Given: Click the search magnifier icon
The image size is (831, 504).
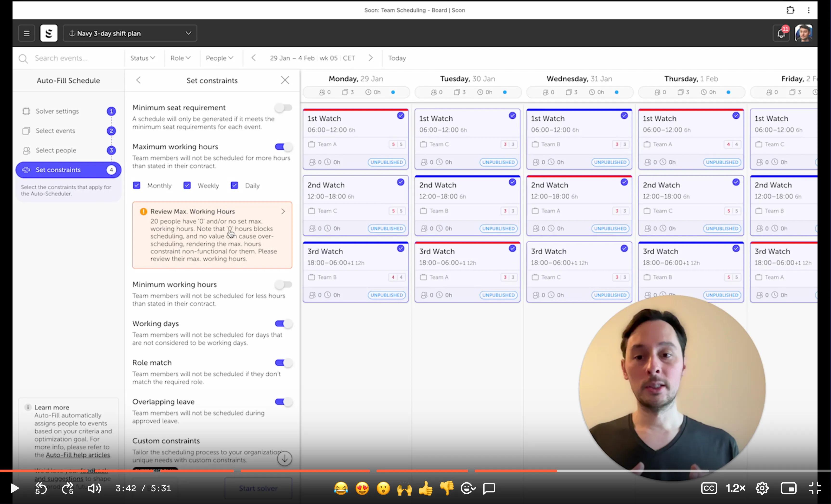Looking at the screenshot, I should coord(23,59).
